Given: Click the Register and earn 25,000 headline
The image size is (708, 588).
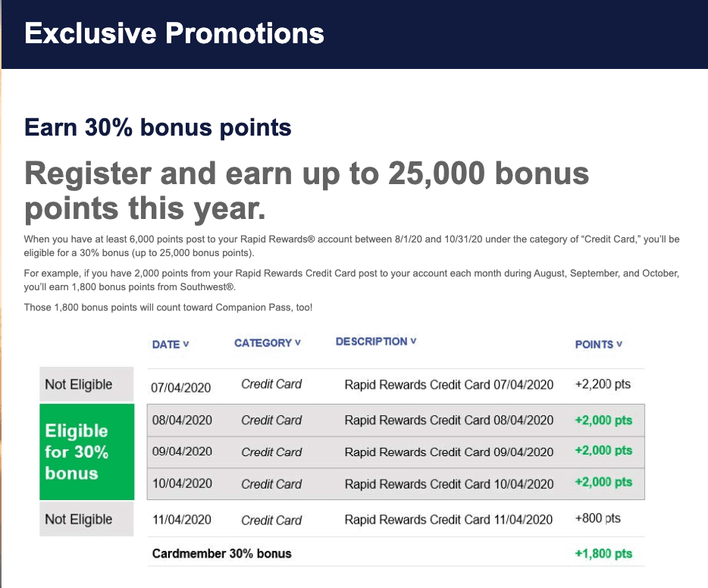Looking at the screenshot, I should pyautogui.click(x=306, y=192).
